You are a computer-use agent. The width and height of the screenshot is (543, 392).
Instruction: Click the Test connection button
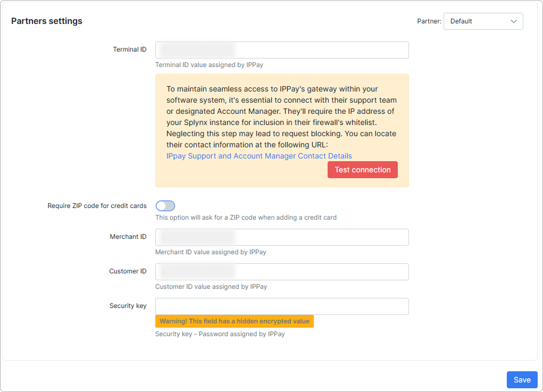pyautogui.click(x=363, y=170)
